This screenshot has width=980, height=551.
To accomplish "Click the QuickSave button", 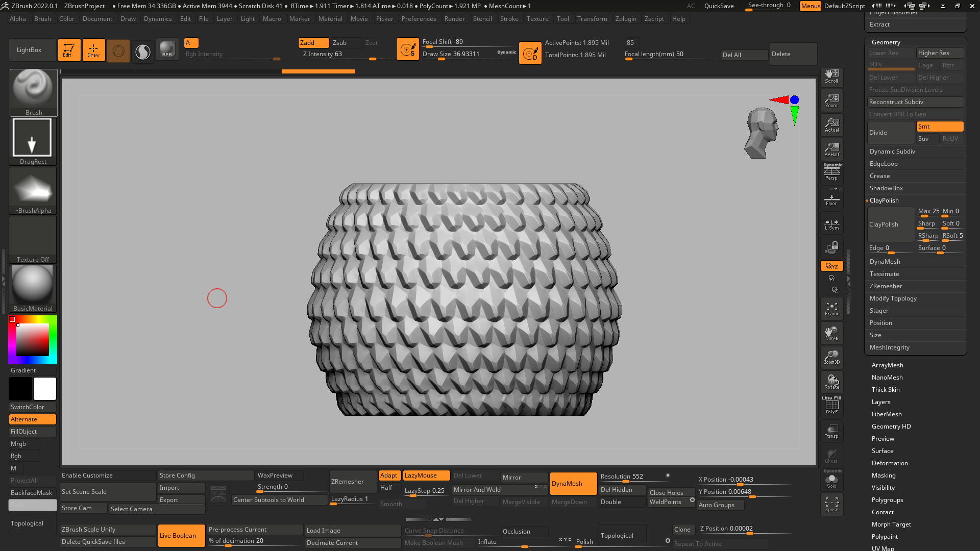I will click(719, 6).
